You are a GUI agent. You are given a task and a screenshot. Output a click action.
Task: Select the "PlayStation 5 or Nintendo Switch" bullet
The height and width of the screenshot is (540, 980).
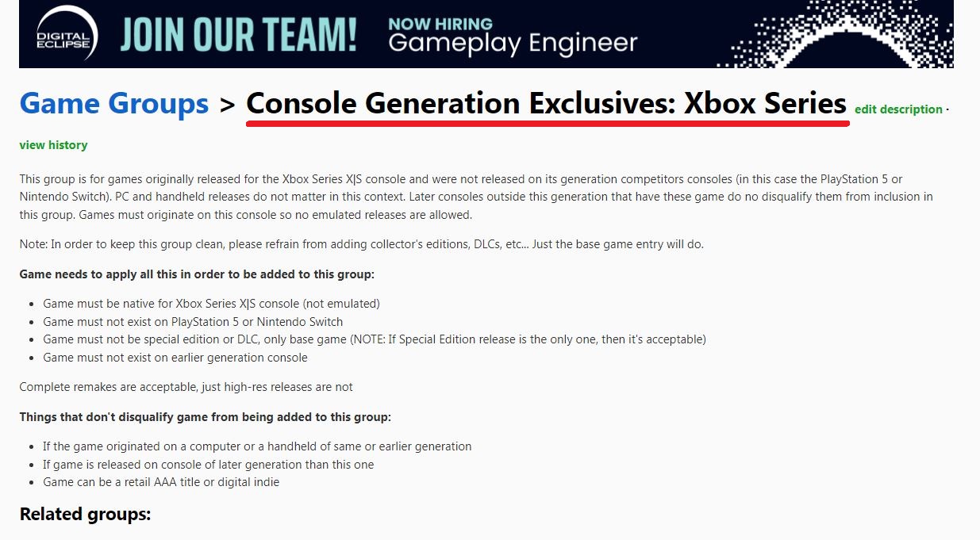coord(193,322)
